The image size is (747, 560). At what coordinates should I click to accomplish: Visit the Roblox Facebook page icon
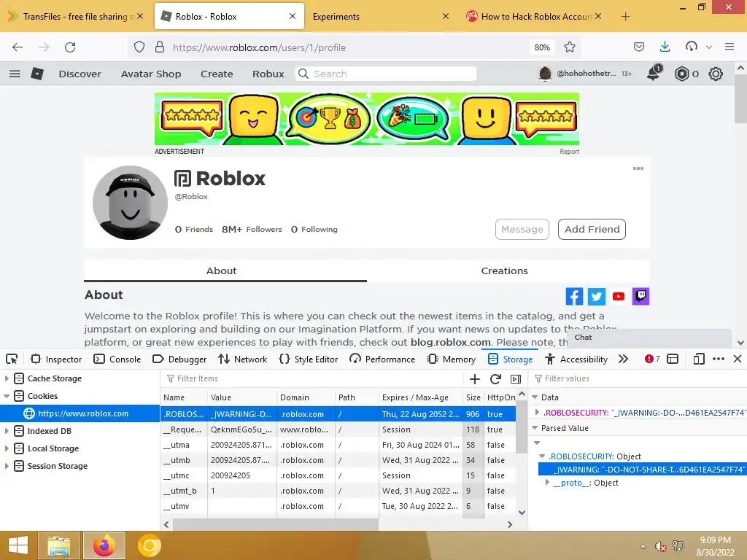coord(574,296)
